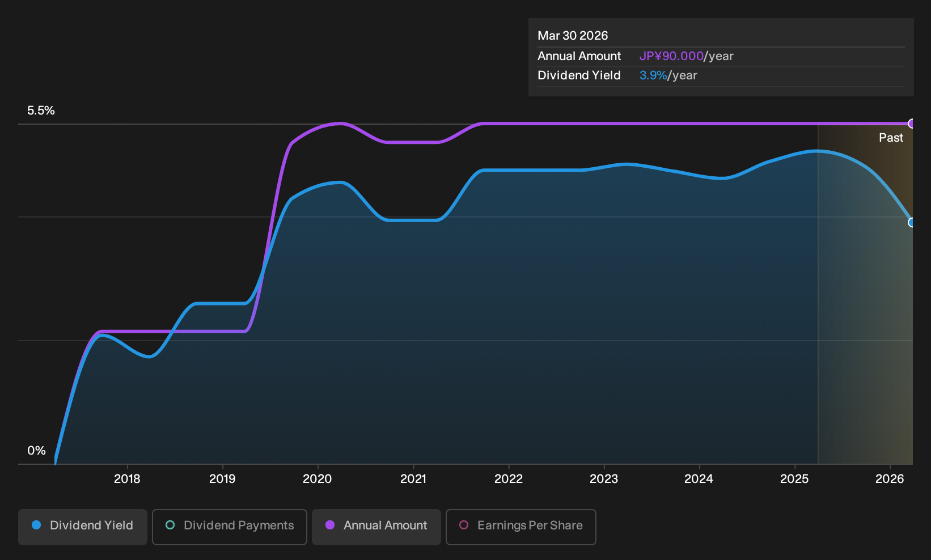Image resolution: width=931 pixels, height=560 pixels.
Task: Click the 2022 x-axis label
Action: pyautogui.click(x=509, y=479)
